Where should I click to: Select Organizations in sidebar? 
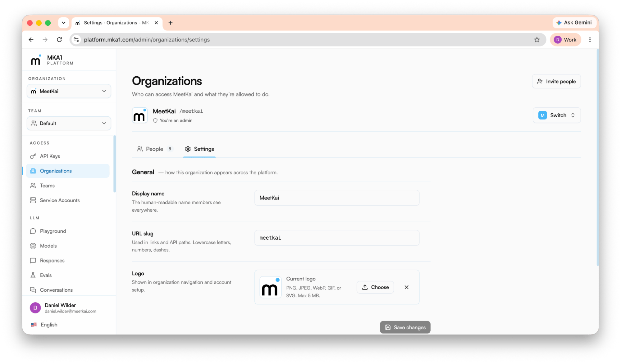click(68, 171)
